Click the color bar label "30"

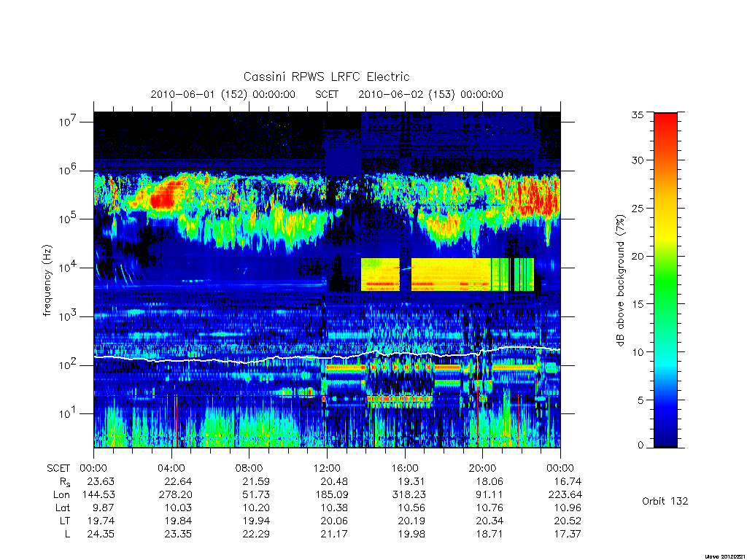[638, 160]
